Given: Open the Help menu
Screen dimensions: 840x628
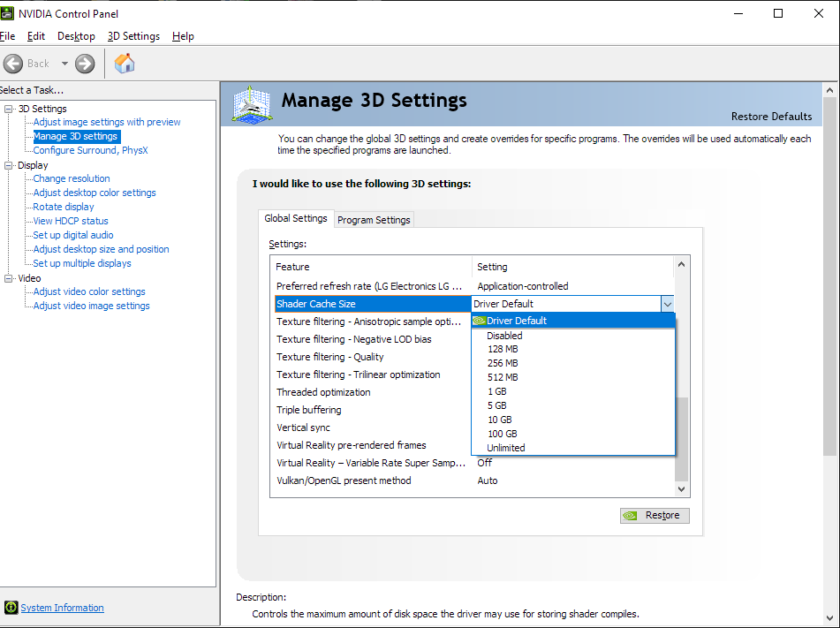Looking at the screenshot, I should tap(183, 36).
